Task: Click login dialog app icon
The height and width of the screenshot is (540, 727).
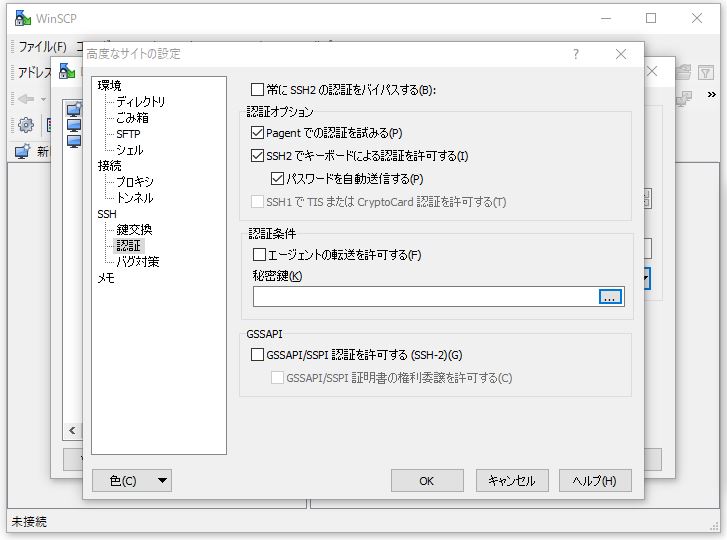Action: point(67,71)
